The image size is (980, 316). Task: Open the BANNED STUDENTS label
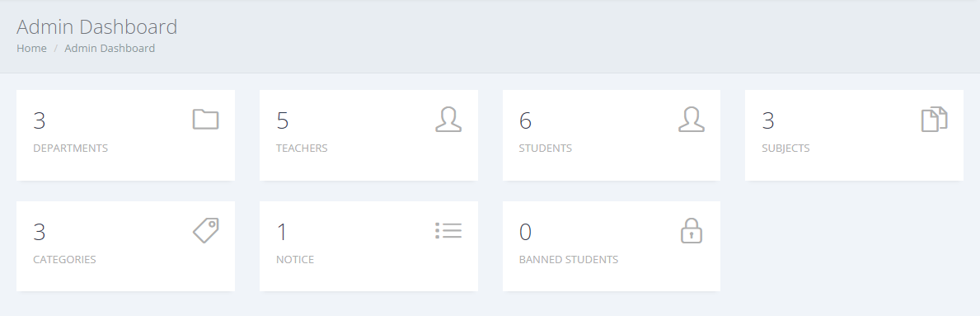tap(569, 260)
